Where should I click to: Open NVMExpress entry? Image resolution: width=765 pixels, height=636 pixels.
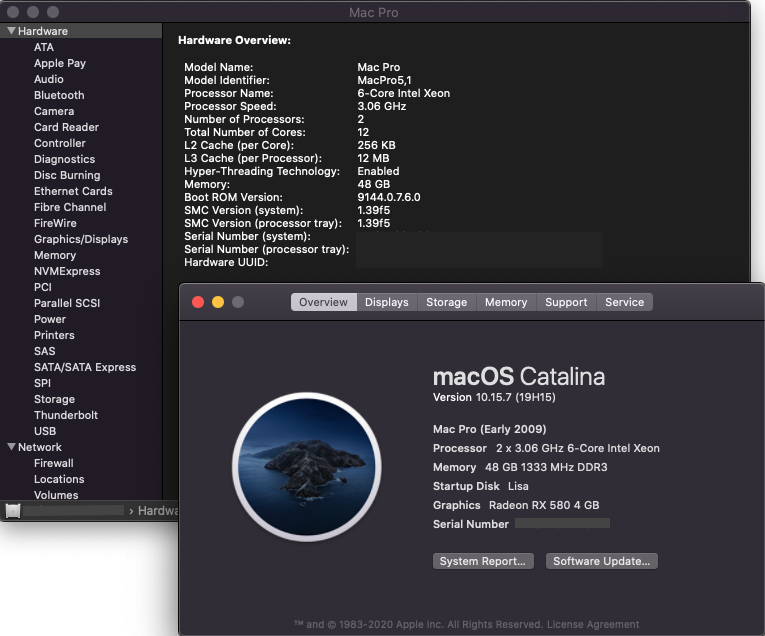tap(67, 271)
